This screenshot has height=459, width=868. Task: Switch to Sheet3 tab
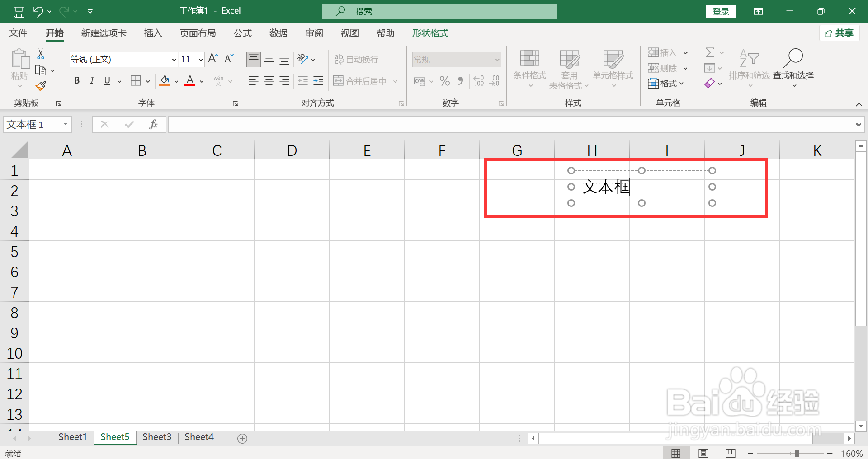click(157, 437)
